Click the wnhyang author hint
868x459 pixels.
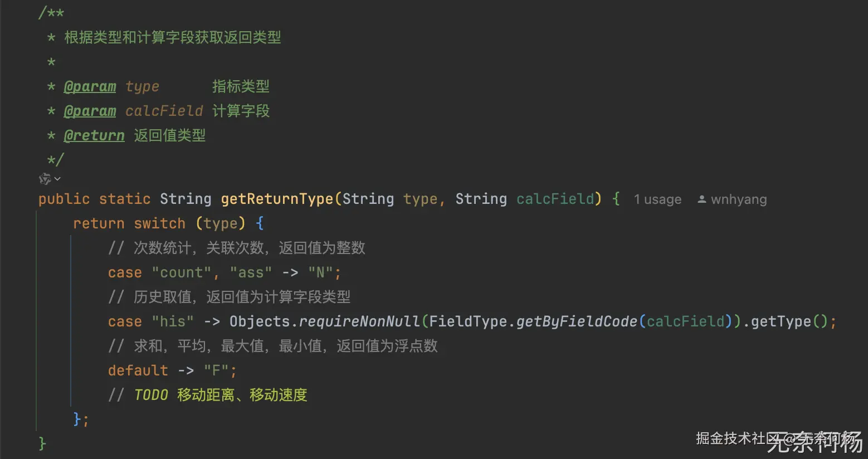pyautogui.click(x=739, y=199)
